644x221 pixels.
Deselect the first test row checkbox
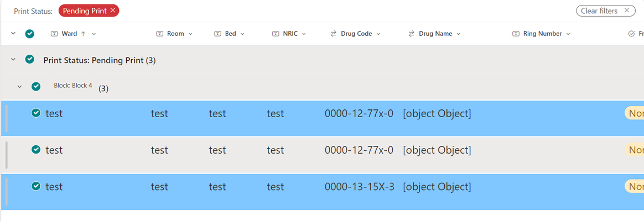(x=36, y=113)
